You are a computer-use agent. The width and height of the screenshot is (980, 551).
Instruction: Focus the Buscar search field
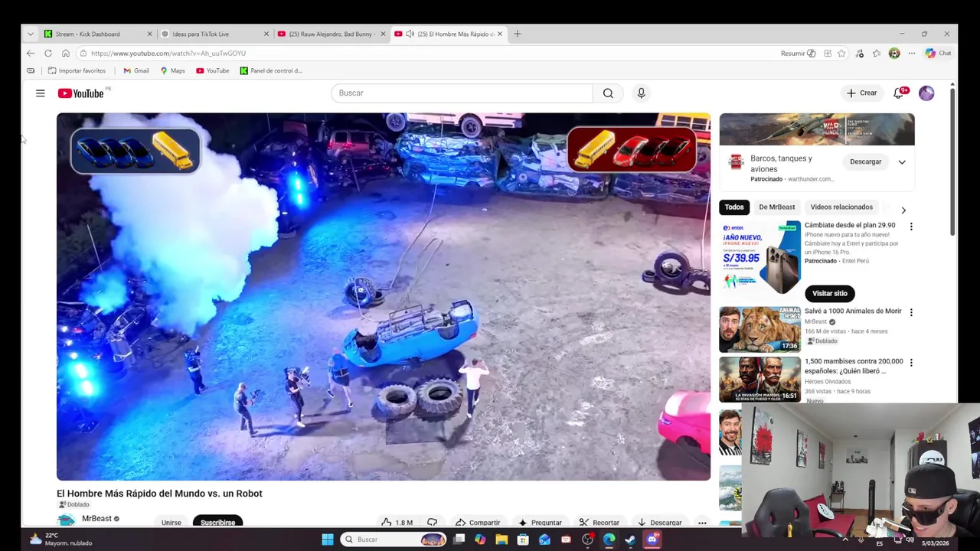click(x=462, y=93)
